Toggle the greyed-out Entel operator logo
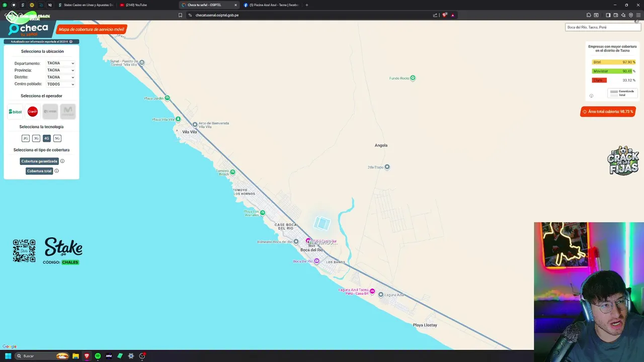This screenshot has height=362, width=644. tap(50, 112)
